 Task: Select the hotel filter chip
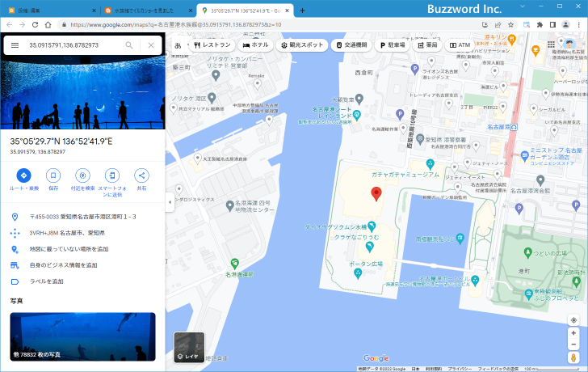[x=255, y=45]
